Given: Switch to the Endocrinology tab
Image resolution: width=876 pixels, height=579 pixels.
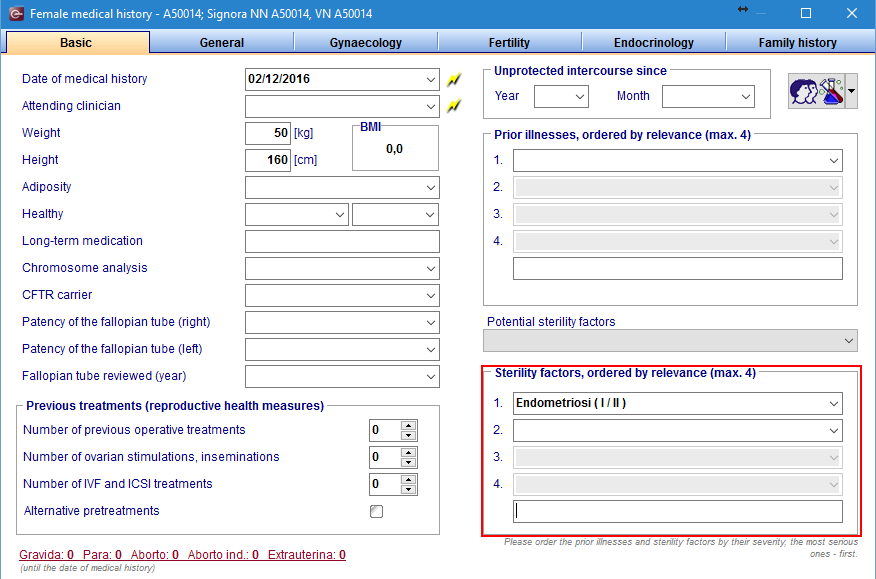Looking at the screenshot, I should click(x=654, y=42).
